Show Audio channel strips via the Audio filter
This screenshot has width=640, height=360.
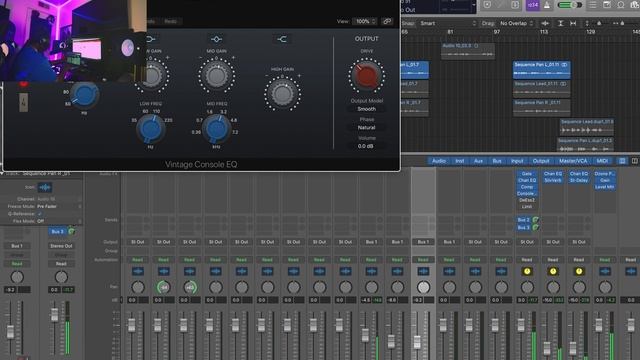439,161
